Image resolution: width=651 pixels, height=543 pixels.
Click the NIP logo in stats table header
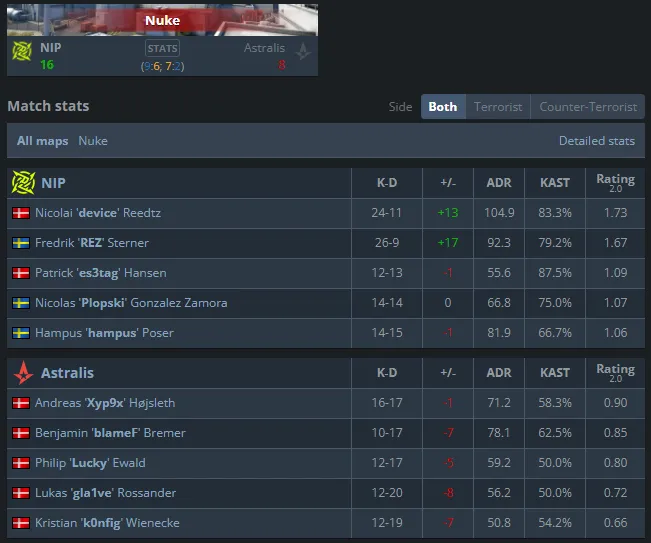[x=24, y=183]
